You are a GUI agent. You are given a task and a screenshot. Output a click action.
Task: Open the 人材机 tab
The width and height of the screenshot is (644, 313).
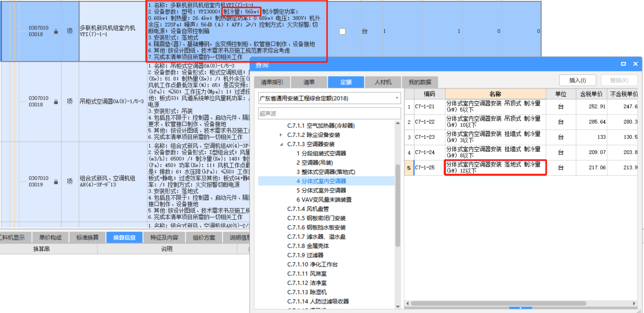pyautogui.click(x=383, y=82)
